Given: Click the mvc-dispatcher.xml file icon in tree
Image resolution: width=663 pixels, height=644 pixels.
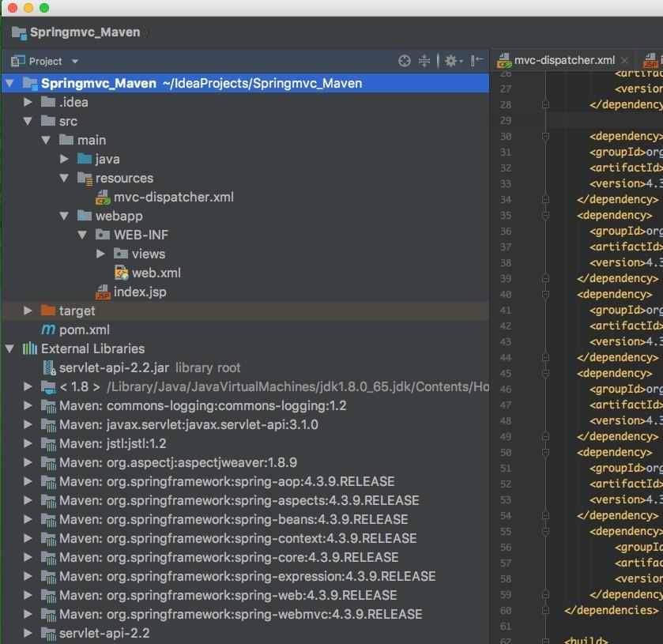Looking at the screenshot, I should tap(104, 197).
